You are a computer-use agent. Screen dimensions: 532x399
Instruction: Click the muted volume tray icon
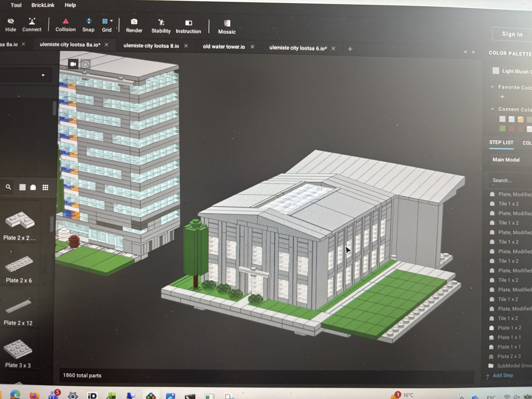516,397
